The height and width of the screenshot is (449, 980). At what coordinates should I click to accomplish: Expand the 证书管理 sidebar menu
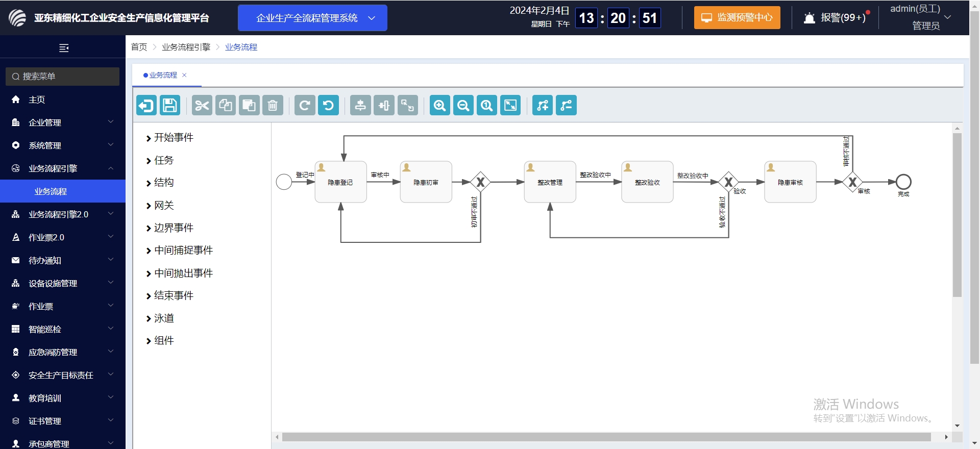pyautogui.click(x=63, y=421)
